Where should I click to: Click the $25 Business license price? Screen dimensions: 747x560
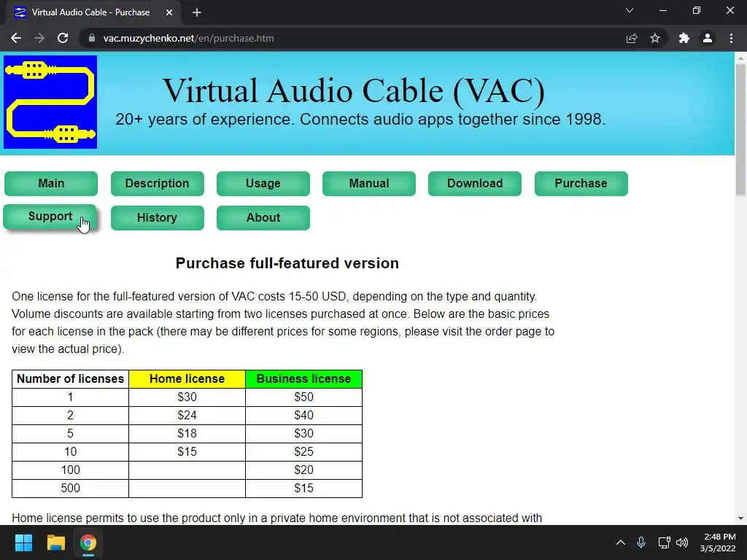pyautogui.click(x=304, y=451)
